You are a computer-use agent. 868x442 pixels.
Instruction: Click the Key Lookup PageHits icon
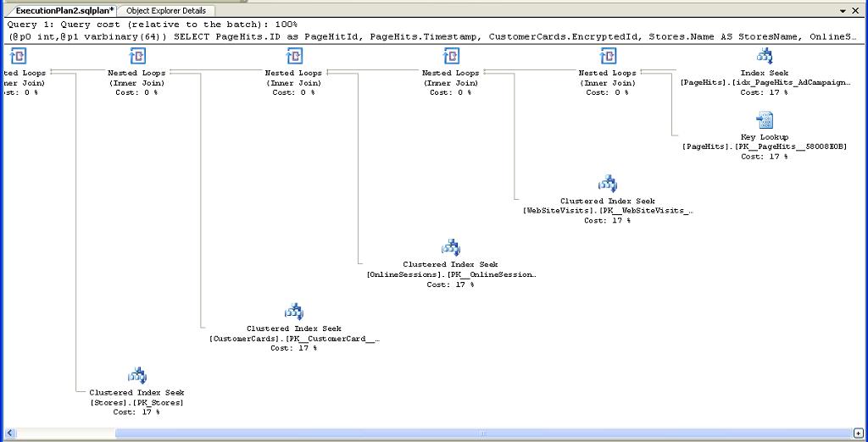(x=765, y=119)
